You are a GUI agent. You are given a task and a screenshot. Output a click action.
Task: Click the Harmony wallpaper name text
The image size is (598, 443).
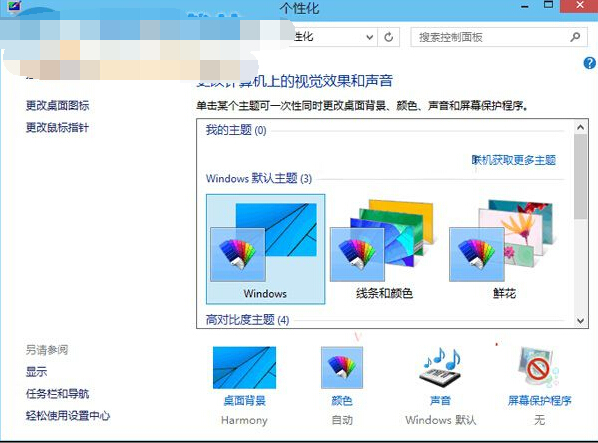(244, 420)
